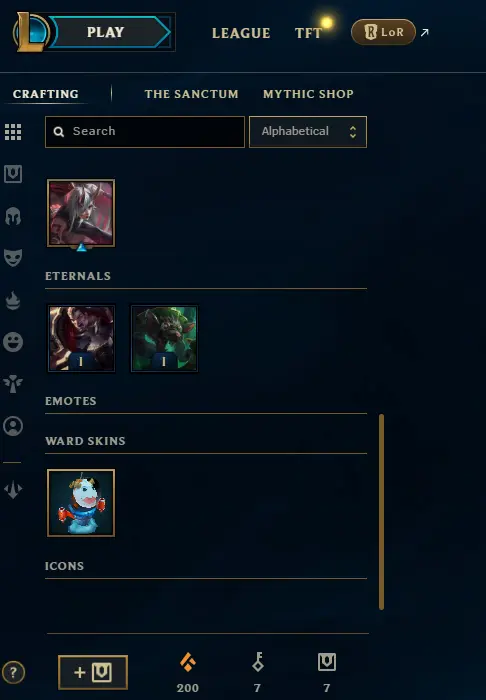
Task: Switch to The Sanctum tab
Action: 191,94
